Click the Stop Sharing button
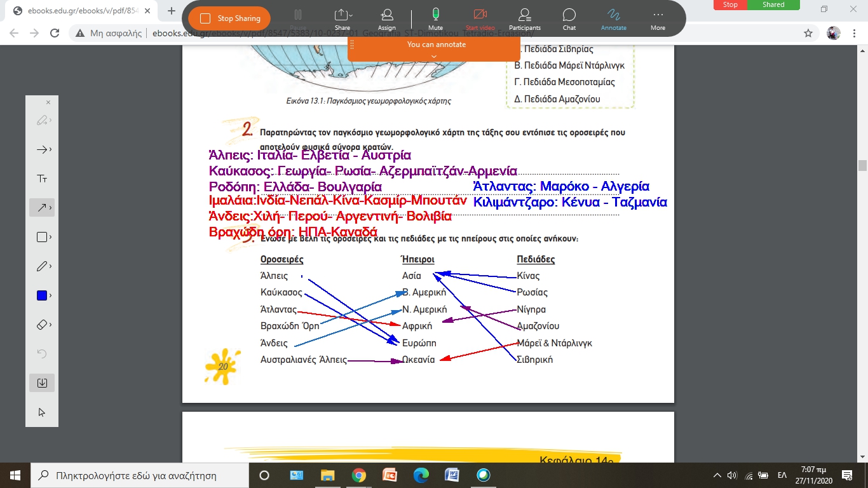868x488 pixels. (x=229, y=18)
